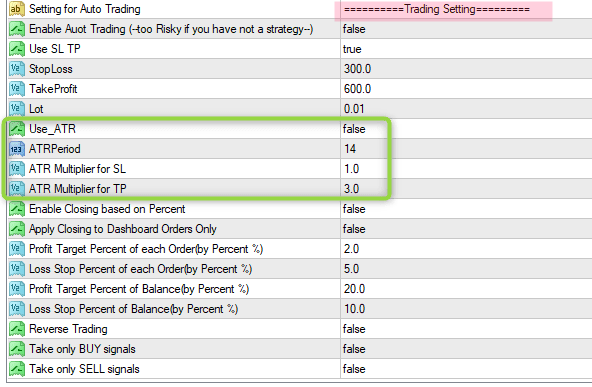Screen dimensions: 592x387
Task: Edit the ATR Multiplier for TP value 3.0
Action: point(352,189)
